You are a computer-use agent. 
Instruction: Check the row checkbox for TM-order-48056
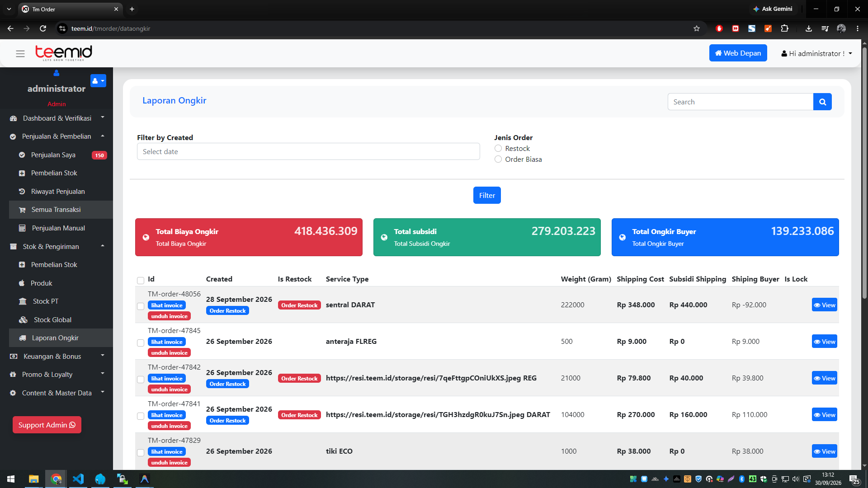coord(141,306)
